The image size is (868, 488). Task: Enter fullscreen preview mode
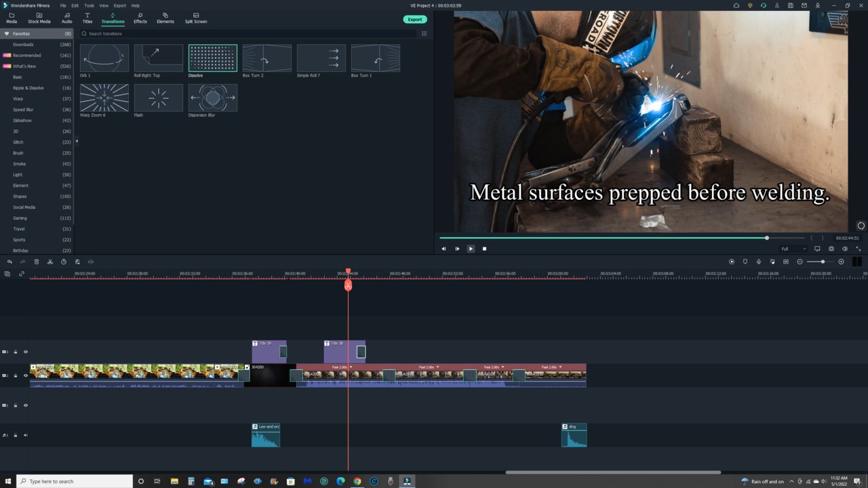tap(858, 249)
